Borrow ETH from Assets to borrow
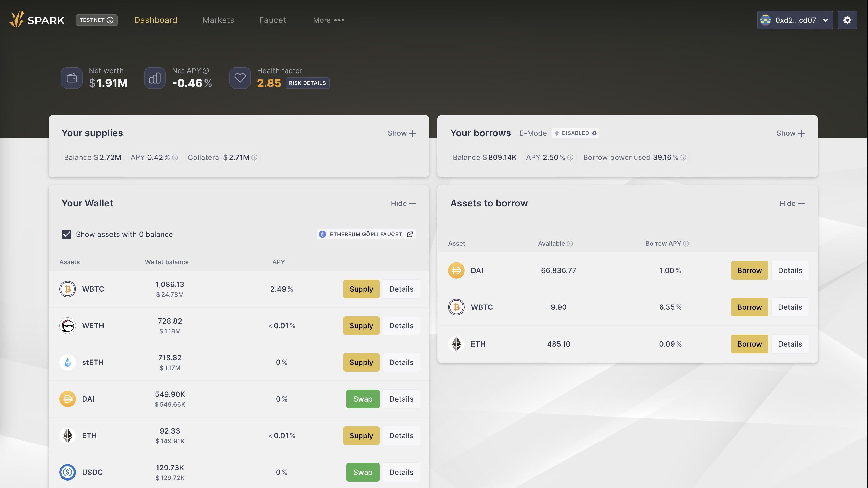This screenshot has height=488, width=868. 749,344
